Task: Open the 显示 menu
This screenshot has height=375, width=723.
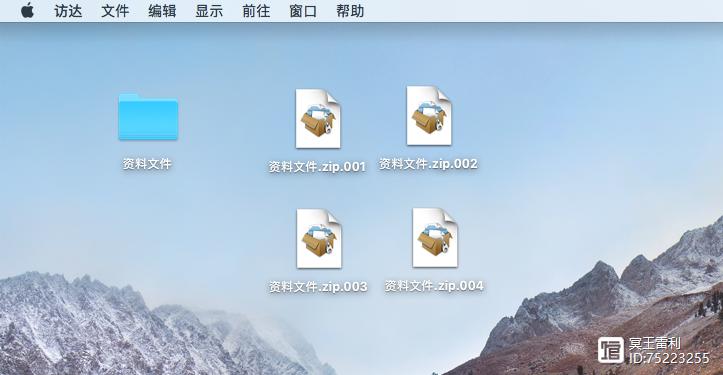Action: pyautogui.click(x=209, y=11)
